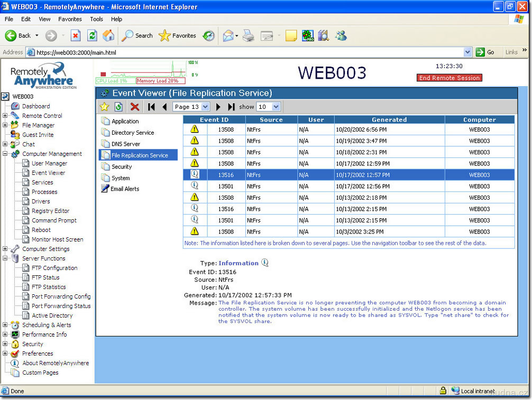Click the yellow star favorites icon in Event Viewer
The width and height of the screenshot is (532, 400).
pyautogui.click(x=104, y=107)
